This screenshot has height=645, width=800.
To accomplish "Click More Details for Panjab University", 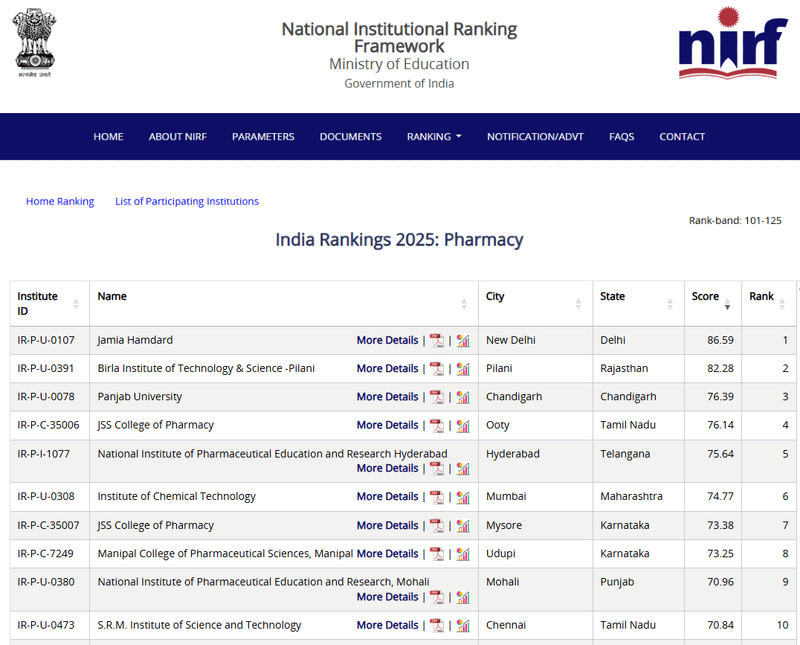I will click(x=387, y=396).
